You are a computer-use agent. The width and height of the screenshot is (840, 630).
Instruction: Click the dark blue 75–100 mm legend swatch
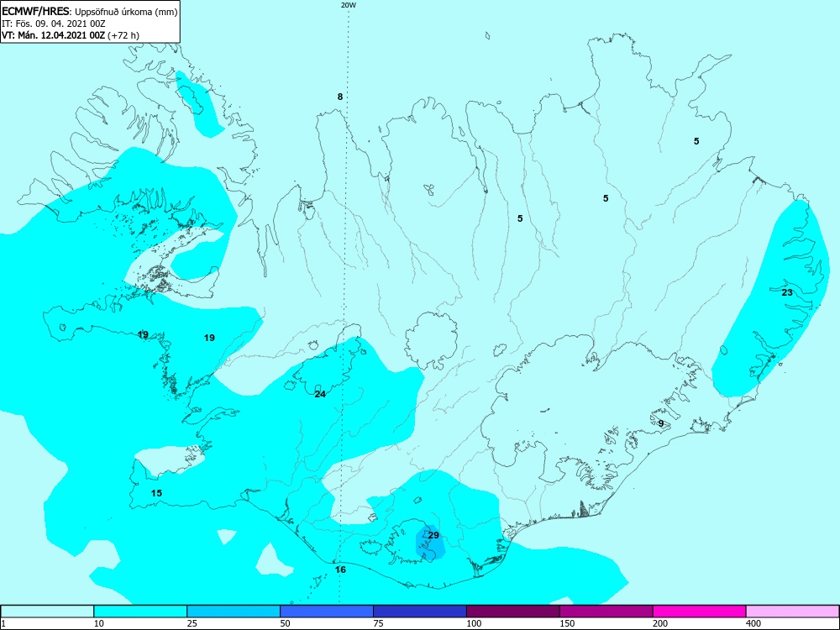[x=420, y=612]
